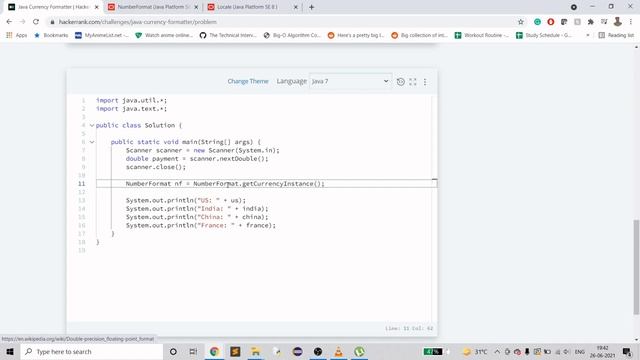Open the weather 31°C widget
The image size is (640, 360).
coord(475,352)
